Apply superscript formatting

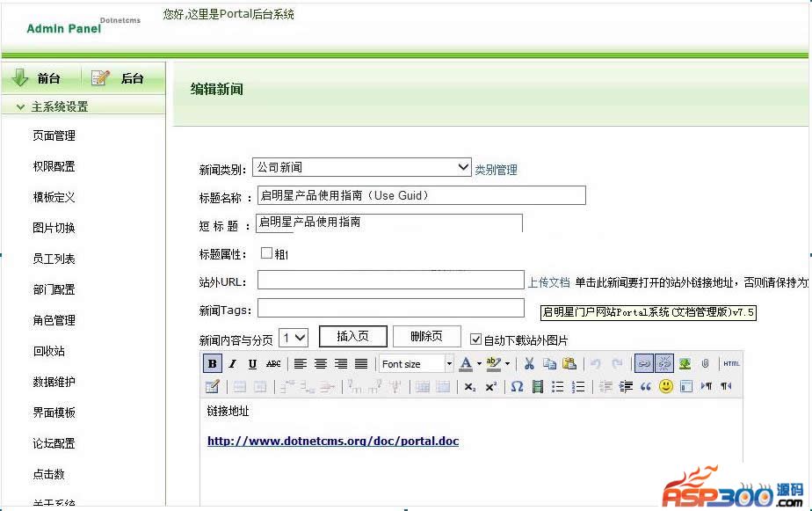coord(490,387)
